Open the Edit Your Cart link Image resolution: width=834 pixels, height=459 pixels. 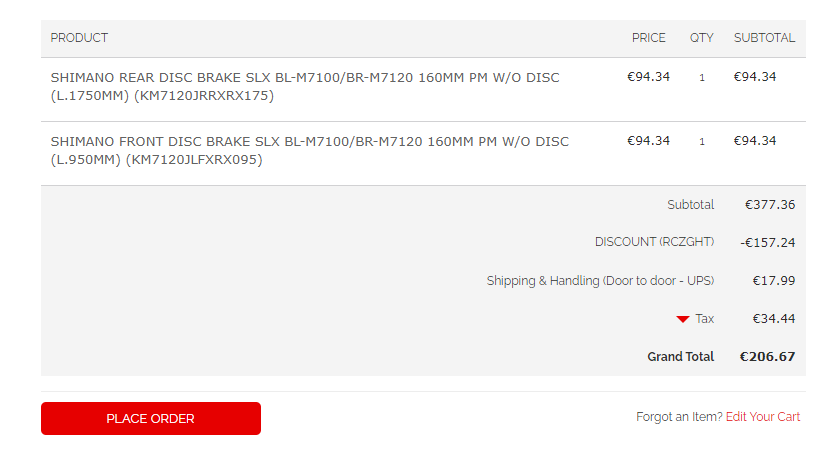click(x=762, y=417)
